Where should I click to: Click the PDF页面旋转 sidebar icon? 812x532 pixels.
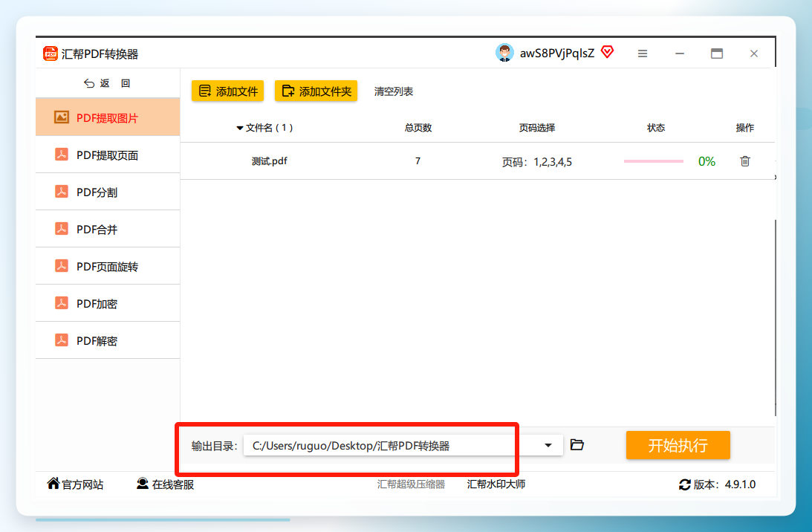62,266
